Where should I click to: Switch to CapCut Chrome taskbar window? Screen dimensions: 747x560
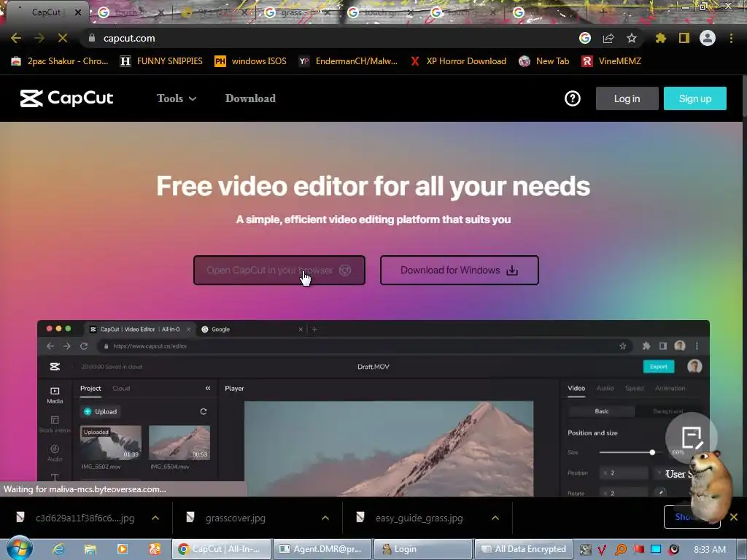pos(221,549)
